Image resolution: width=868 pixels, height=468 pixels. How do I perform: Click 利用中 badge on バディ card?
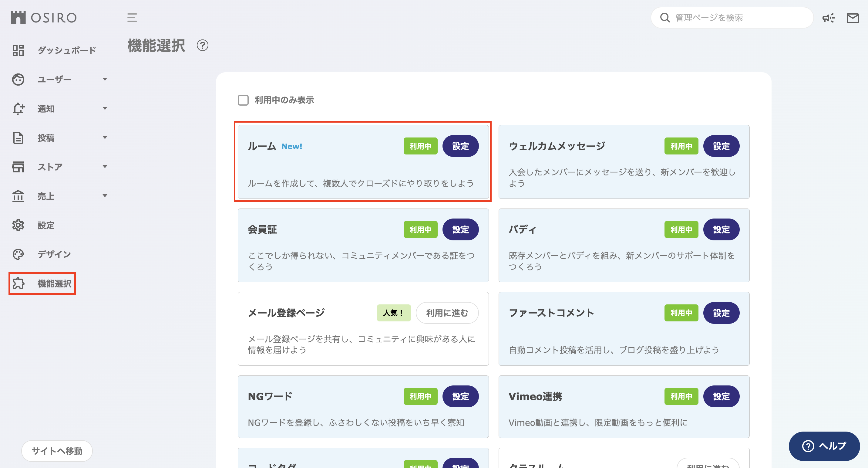coord(681,230)
